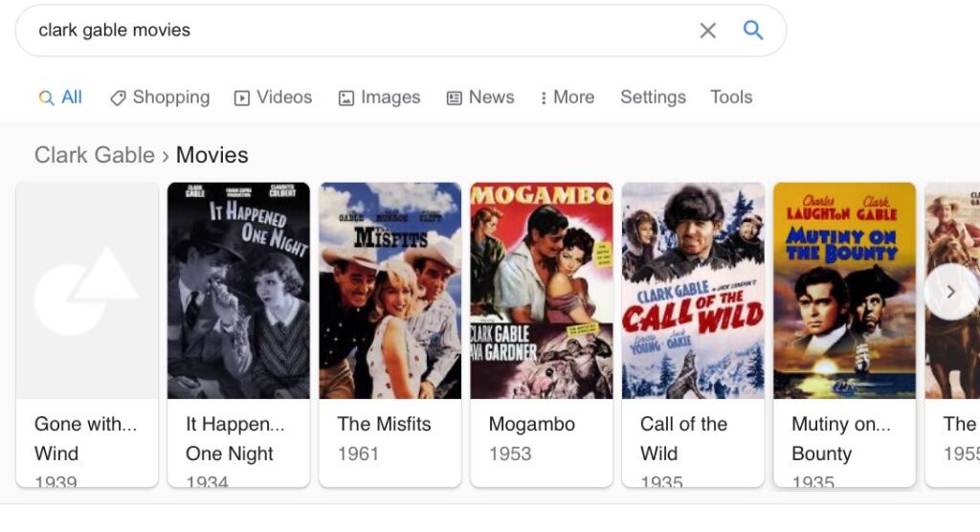Click the Clark Gable breadcrumb link
Image resolution: width=980 pixels, height=532 pixels.
95,155
